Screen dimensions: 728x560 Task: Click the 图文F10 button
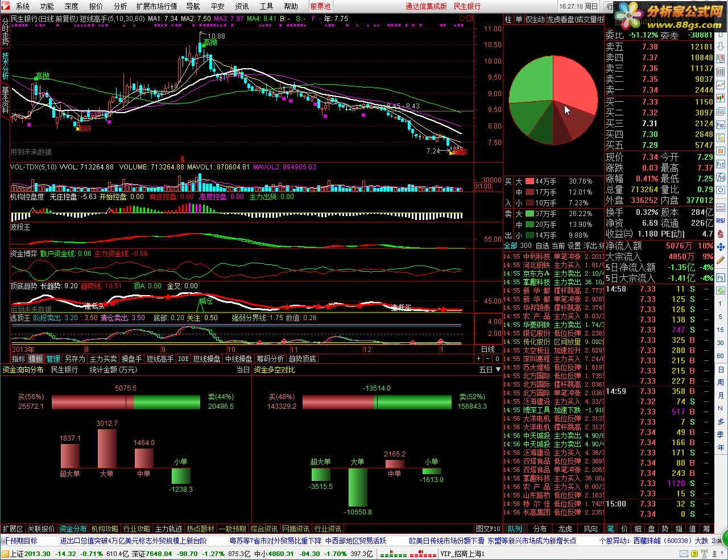click(x=489, y=529)
